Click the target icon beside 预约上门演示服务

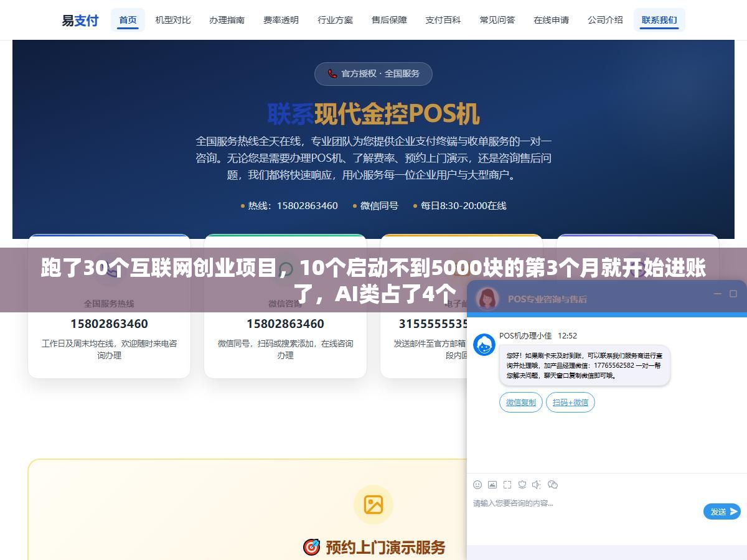[311, 548]
